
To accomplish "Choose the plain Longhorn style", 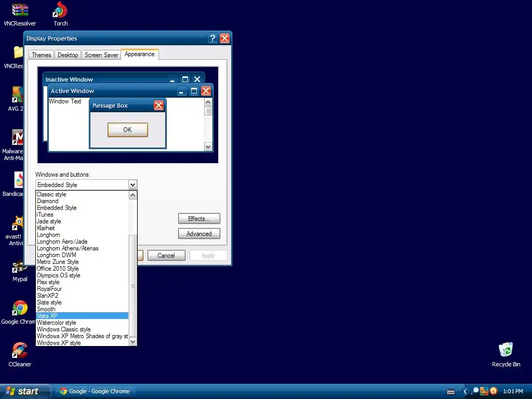I will click(82, 235).
